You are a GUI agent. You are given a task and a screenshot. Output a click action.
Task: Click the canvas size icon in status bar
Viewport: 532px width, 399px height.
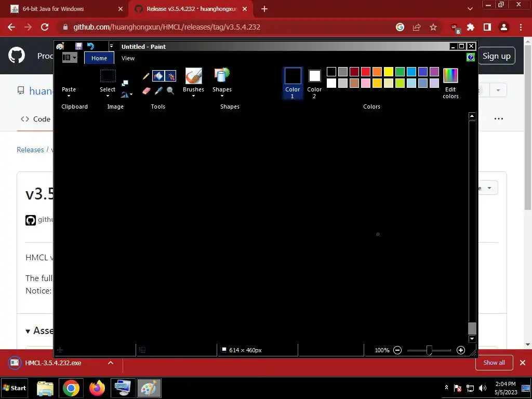[x=223, y=350]
